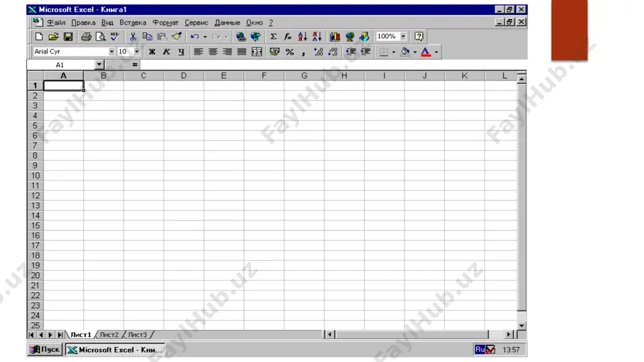
Task: Apply red font color A button
Action: 426,52
